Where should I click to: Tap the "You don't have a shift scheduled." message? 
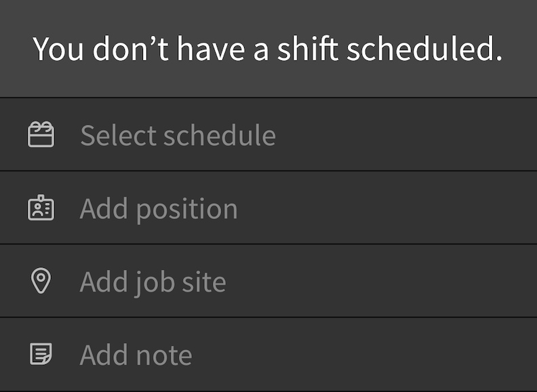pos(267,49)
